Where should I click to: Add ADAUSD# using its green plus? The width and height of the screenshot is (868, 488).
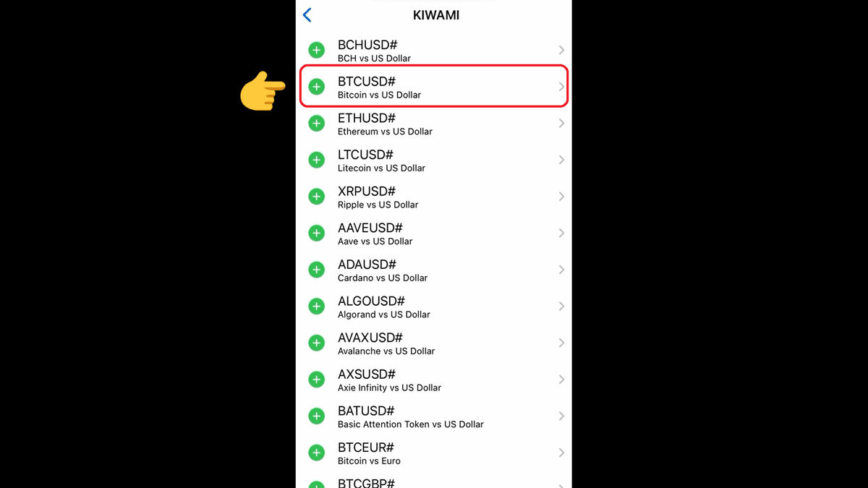coord(316,269)
